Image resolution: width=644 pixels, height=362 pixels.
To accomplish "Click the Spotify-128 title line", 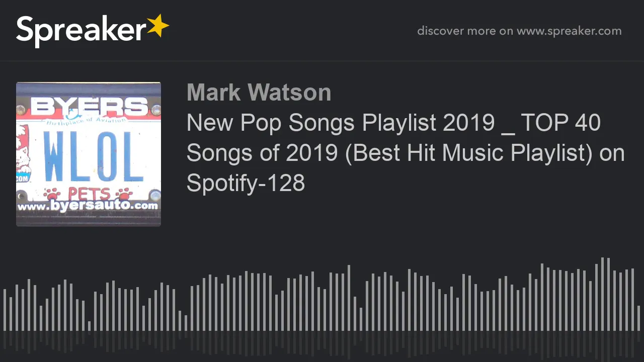I will (246, 183).
